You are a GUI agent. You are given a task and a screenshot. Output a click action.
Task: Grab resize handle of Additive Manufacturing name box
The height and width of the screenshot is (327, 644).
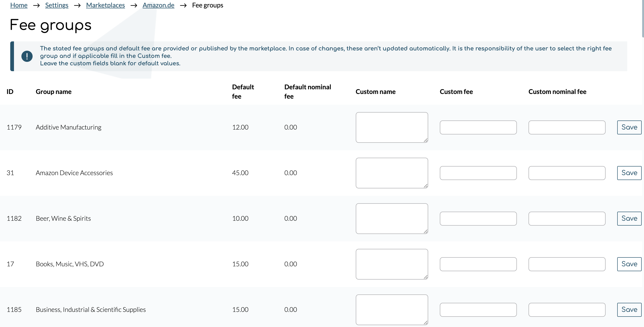[x=426, y=140]
